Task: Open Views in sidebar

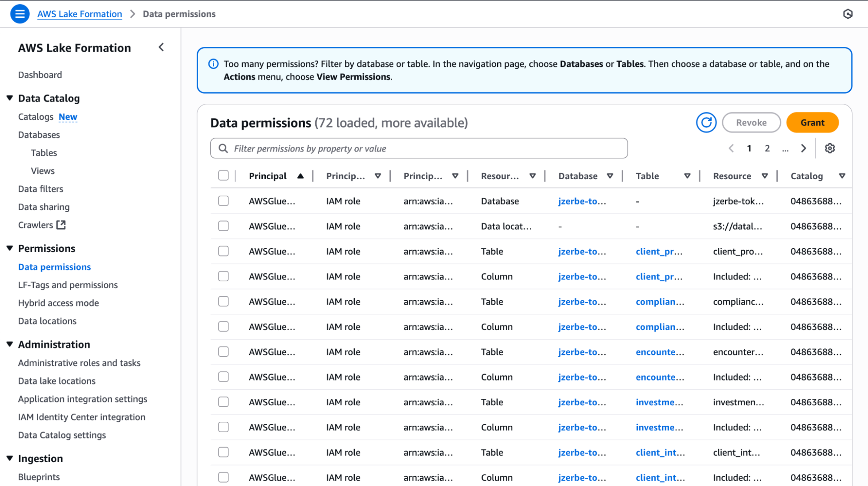Action: click(43, 171)
